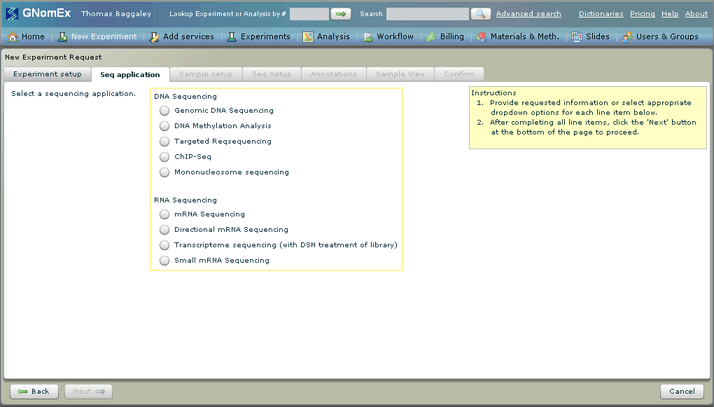Click the Materials & Meth. icon
The height and width of the screenshot is (407, 714).
coord(481,37)
